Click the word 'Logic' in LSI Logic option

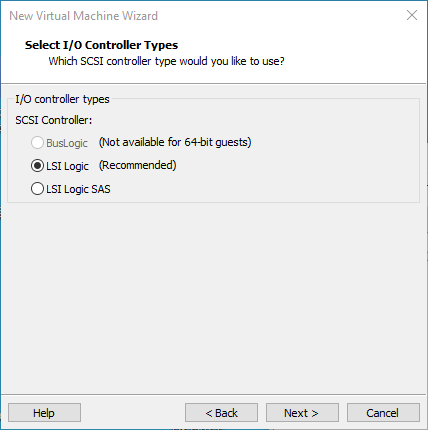(x=76, y=166)
